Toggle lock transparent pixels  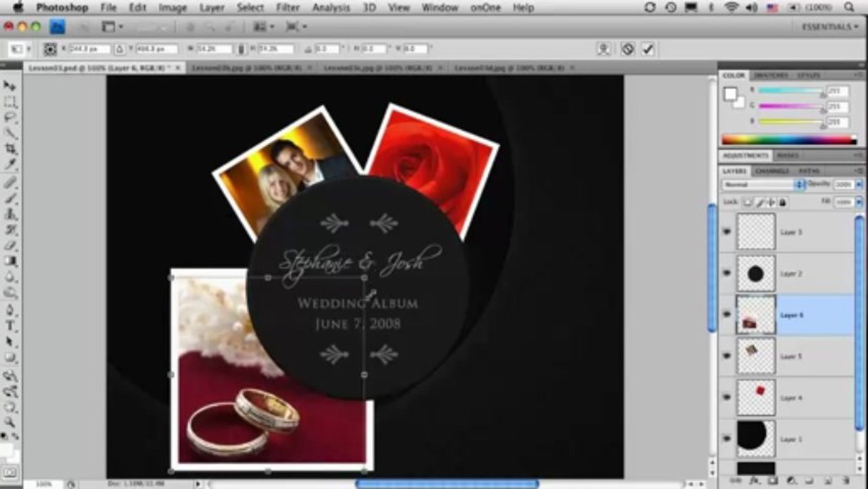pyautogui.click(x=748, y=202)
